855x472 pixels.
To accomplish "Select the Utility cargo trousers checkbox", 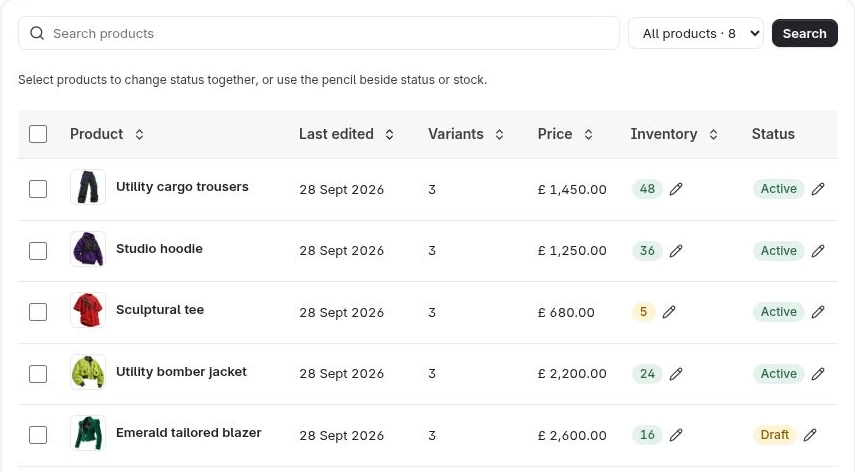I will (38, 189).
